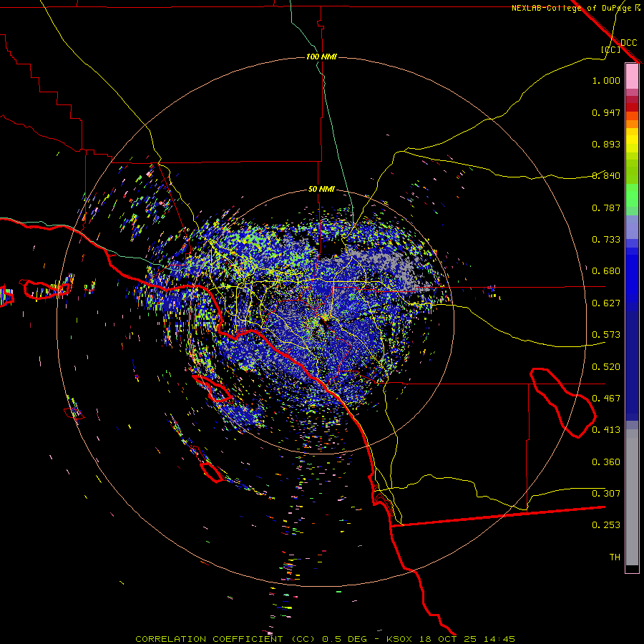Click the pink color band on the scale
Screen dimensions: 644x644
coord(632,77)
